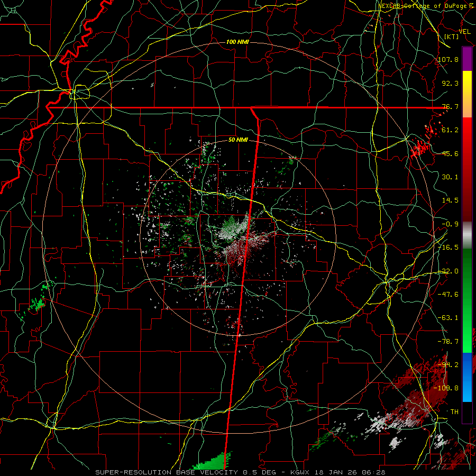Click the "TH" label on the color scale
Image resolution: width=476 pixels, height=476 pixels.
pos(454,412)
